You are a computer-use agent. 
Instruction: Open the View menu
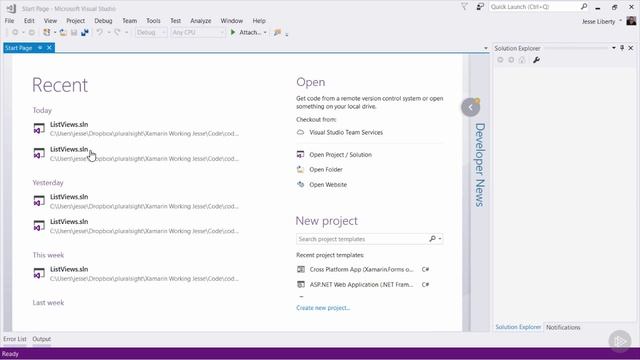click(x=51, y=20)
